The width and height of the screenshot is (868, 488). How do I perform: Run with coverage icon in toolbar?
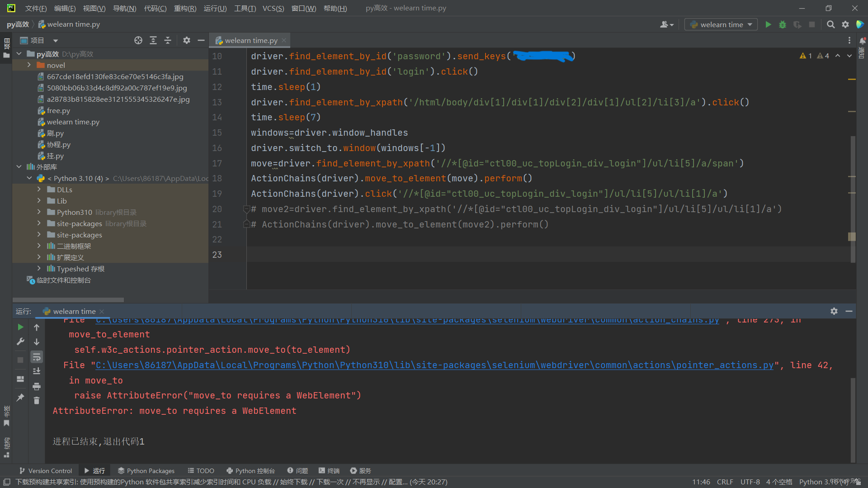coord(797,24)
